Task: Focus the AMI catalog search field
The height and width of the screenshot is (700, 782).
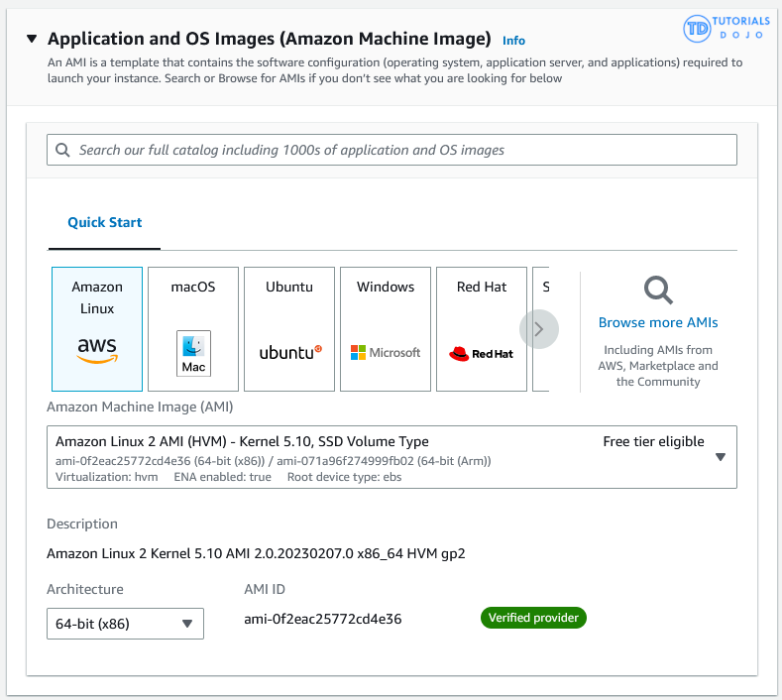Action: (x=396, y=151)
